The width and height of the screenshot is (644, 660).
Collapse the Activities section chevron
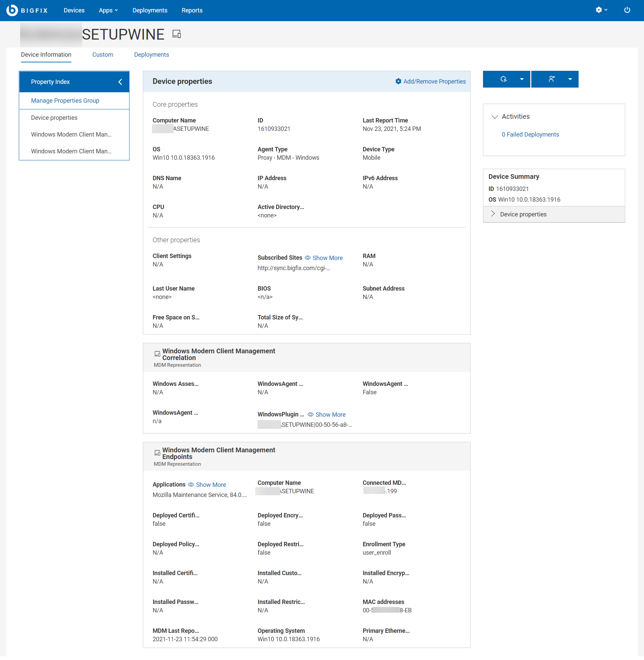tap(494, 117)
